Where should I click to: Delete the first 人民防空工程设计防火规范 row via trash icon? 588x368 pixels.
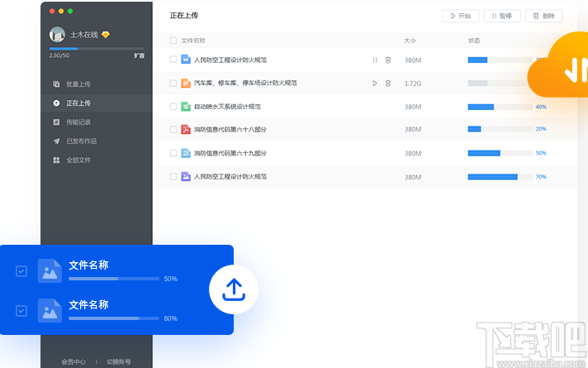coord(388,60)
